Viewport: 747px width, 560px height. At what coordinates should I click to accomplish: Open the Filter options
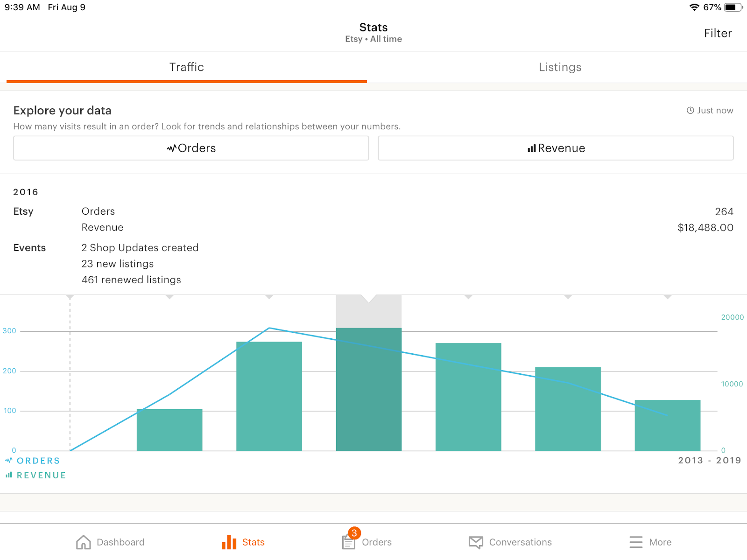click(718, 33)
